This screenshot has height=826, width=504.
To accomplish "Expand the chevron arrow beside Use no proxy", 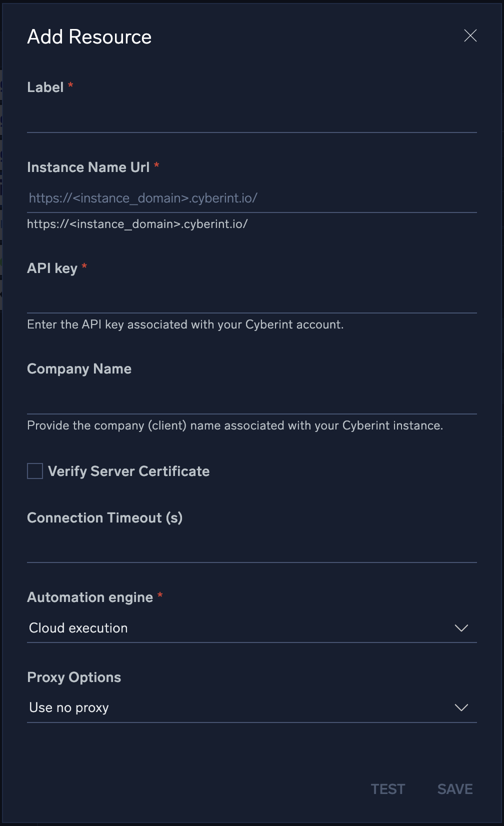I will pyautogui.click(x=461, y=707).
